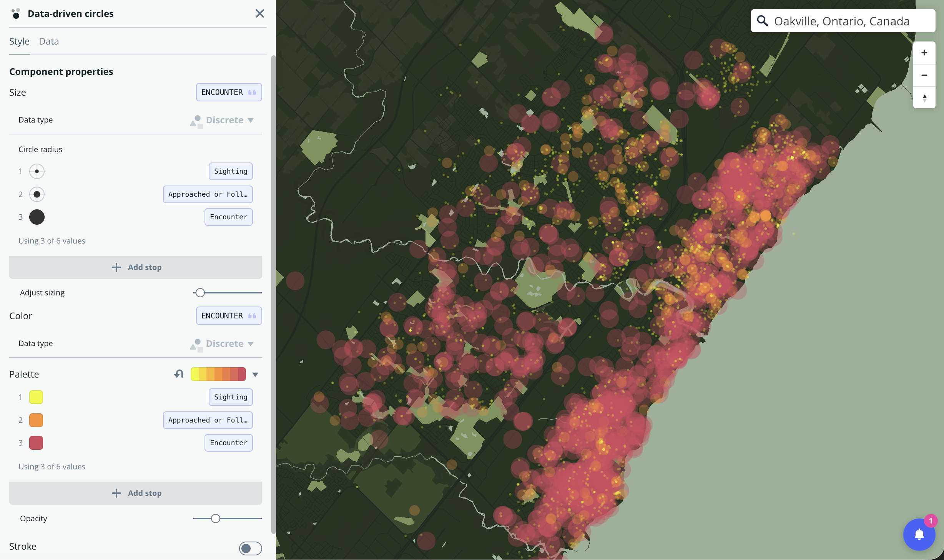944x560 pixels.
Task: Click the discrete dots icon beside Size data type
Action: (x=196, y=120)
